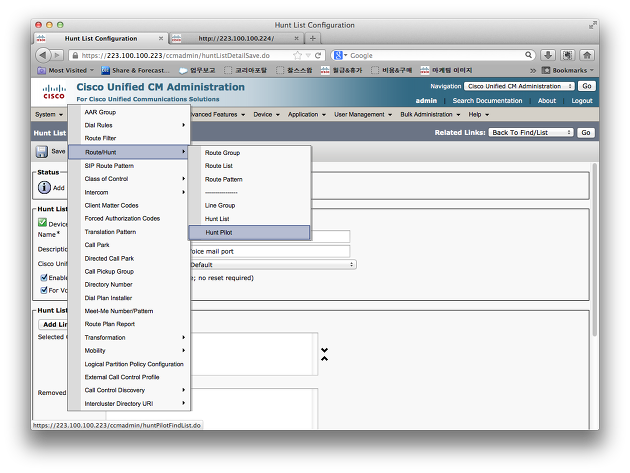Expand the Dial Rules submenu
The width and height of the screenshot is (630, 473).
click(129, 125)
